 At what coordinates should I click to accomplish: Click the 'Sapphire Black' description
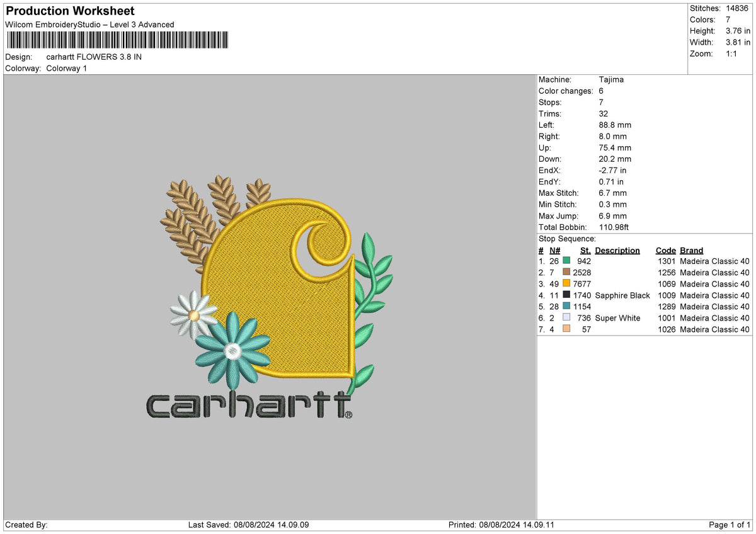click(x=622, y=295)
